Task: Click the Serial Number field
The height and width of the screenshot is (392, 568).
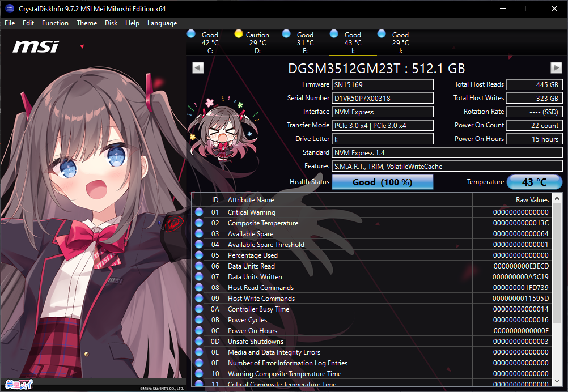Action: pyautogui.click(x=383, y=98)
